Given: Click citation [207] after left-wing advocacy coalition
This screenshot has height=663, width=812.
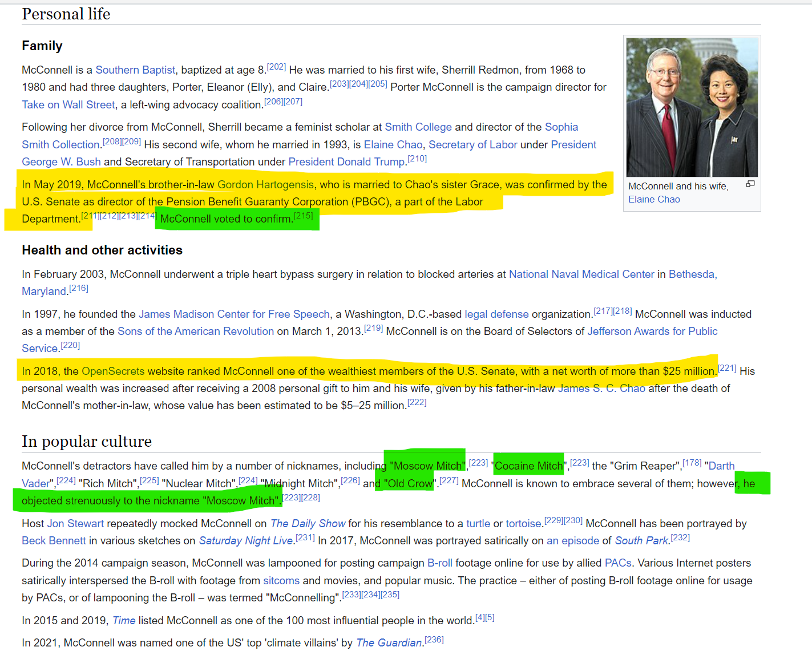Looking at the screenshot, I should (293, 102).
